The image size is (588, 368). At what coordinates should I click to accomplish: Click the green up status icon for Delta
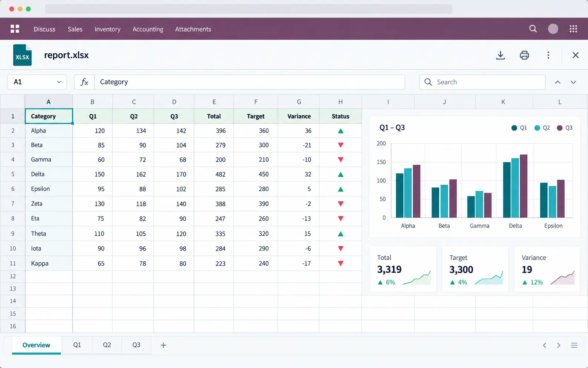340,174
